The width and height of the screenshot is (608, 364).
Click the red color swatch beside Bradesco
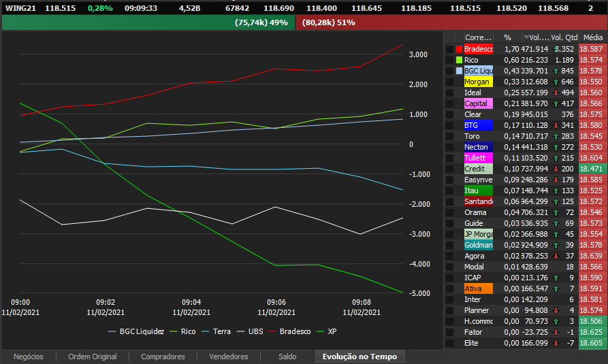(x=459, y=49)
